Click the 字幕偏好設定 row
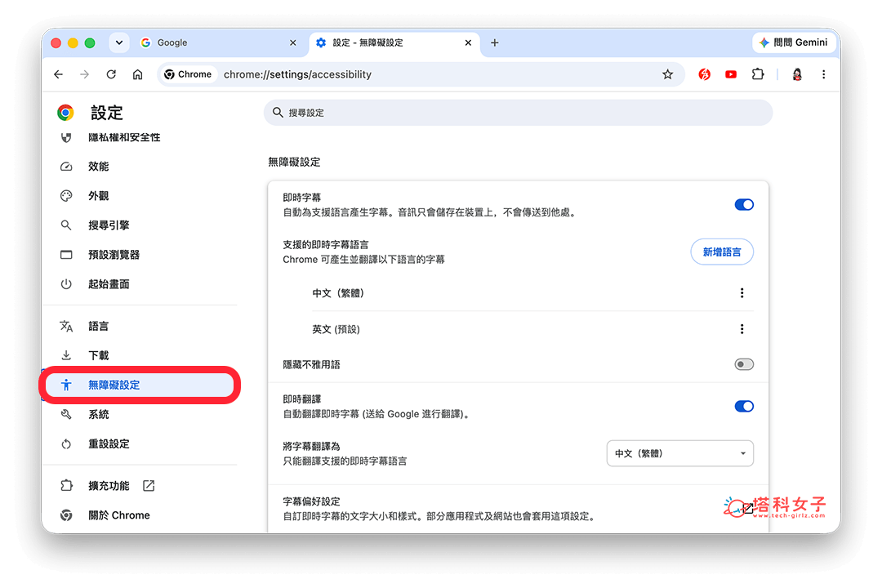 [518, 509]
